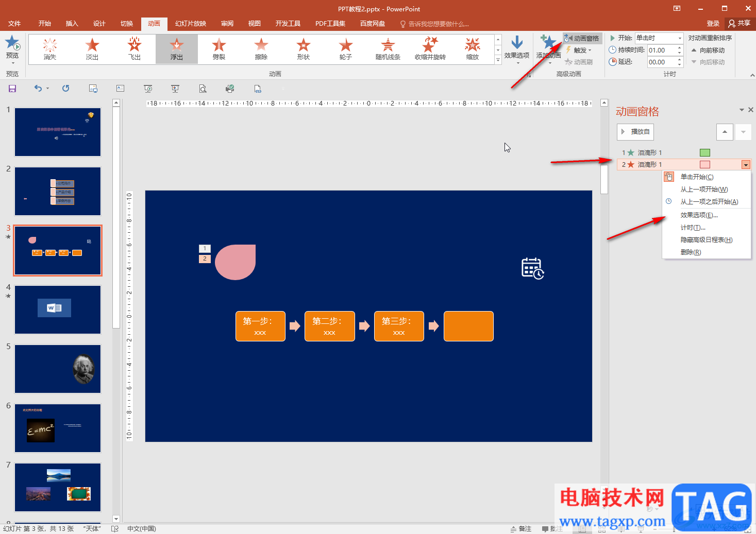Choose 删除 to remove animation

coord(707,252)
